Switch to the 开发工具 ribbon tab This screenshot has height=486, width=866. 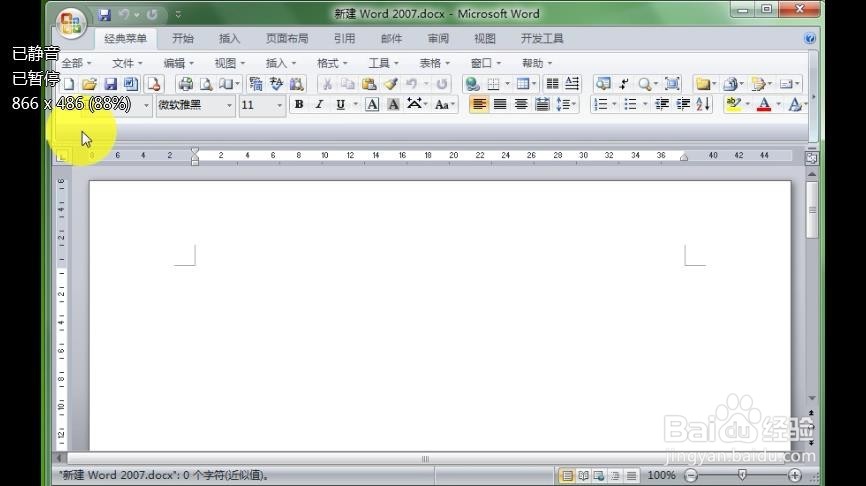542,38
